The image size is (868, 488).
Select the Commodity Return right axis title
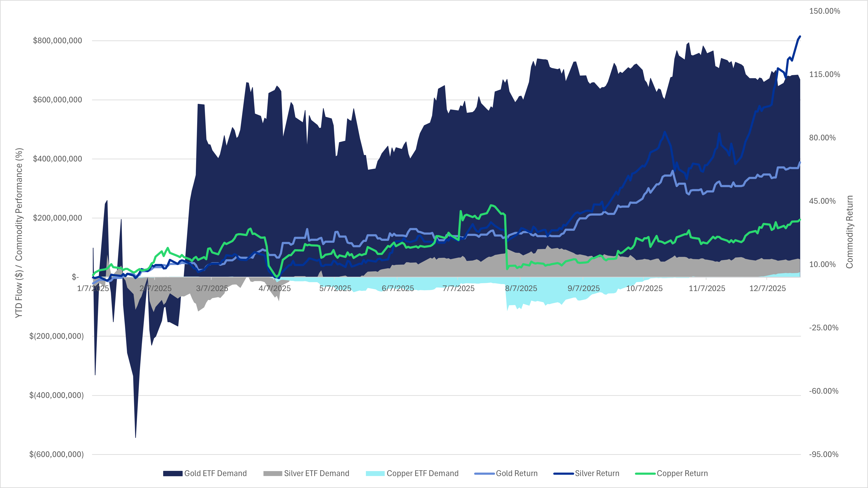click(849, 232)
